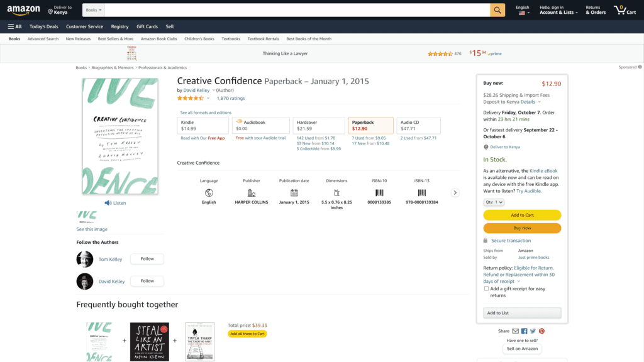
Task: Open the All hamburger menu
Action: click(15, 26)
